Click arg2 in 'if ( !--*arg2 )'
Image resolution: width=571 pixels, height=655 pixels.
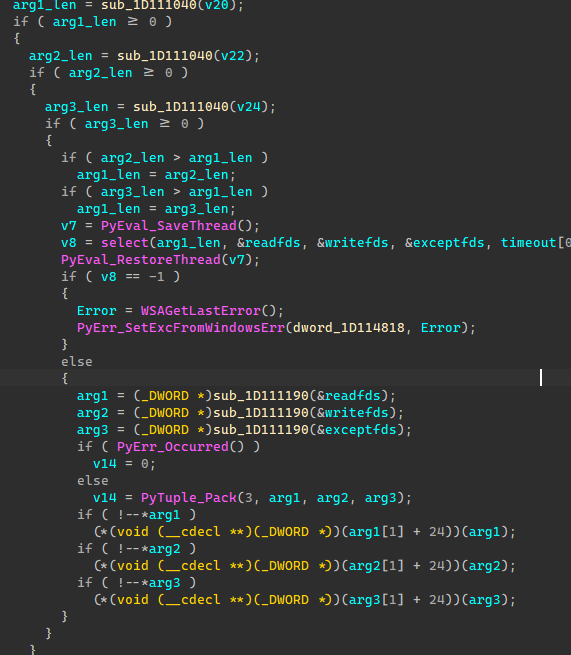tap(165, 549)
